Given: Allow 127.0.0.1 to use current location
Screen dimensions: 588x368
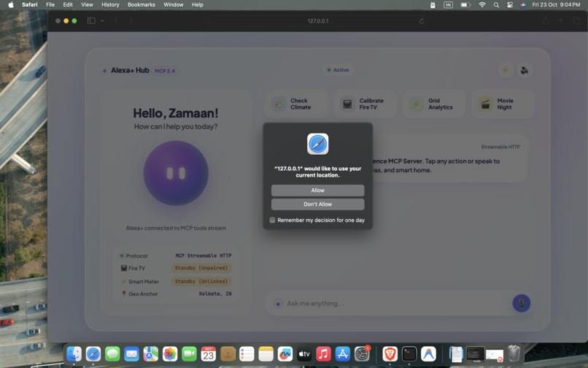Looking at the screenshot, I should coord(317,191).
